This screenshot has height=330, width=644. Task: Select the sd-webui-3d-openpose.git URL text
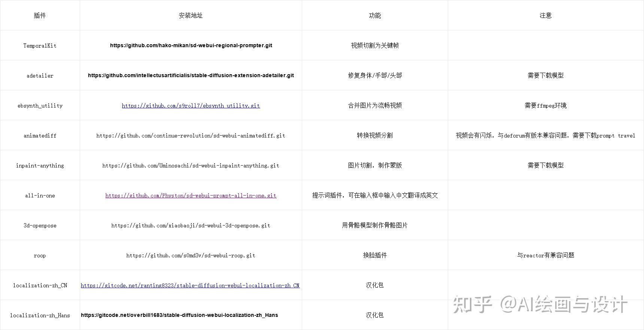(191, 225)
